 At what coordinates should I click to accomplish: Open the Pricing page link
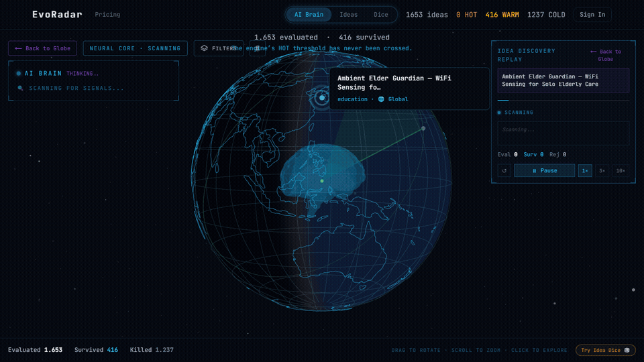107,15
